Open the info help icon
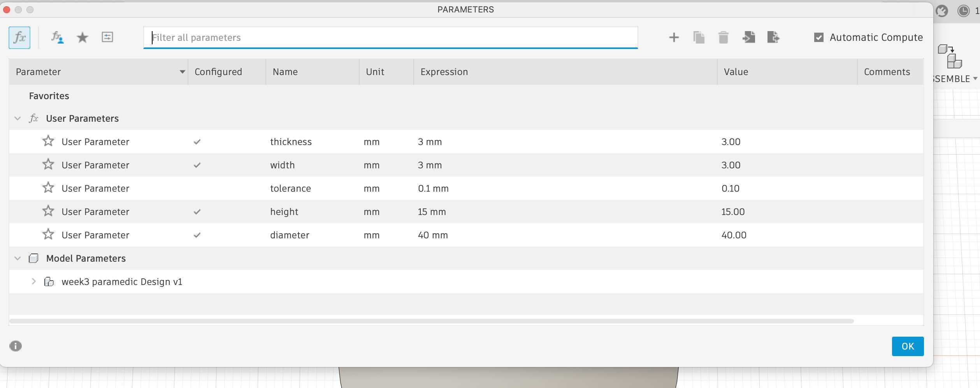This screenshot has height=388, width=980. point(16,346)
